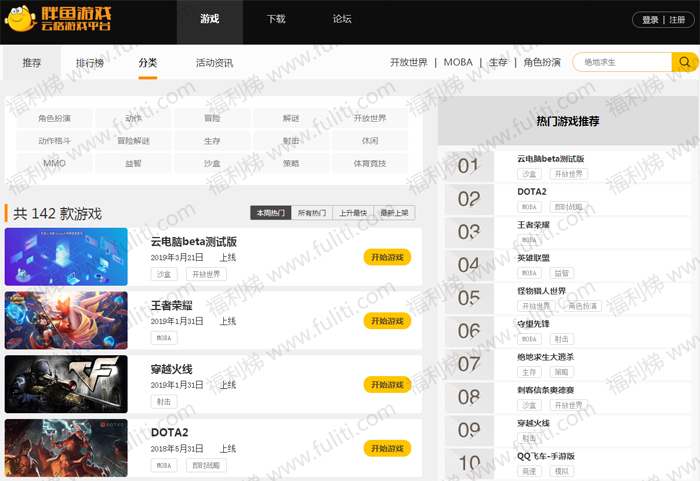
Task: Click the search box with 绝地求生
Action: [x=620, y=62]
